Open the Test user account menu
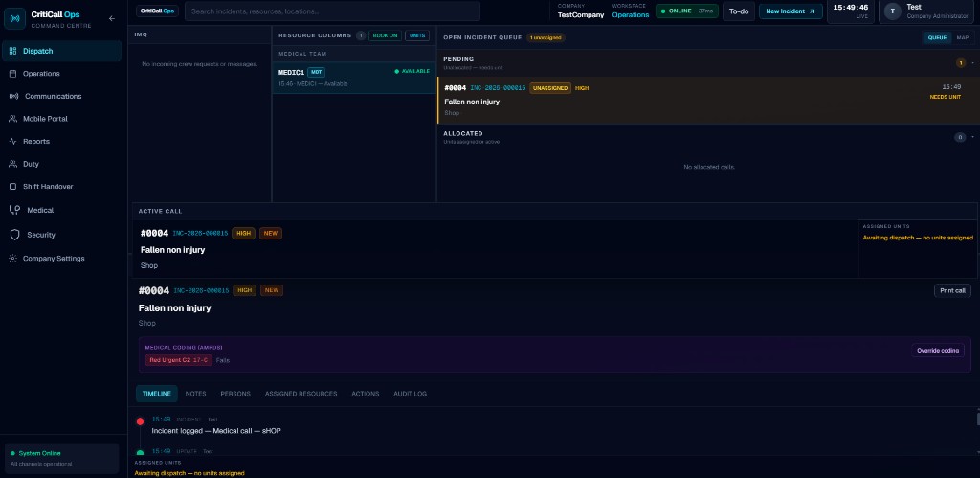The width and height of the screenshot is (980, 478). point(928,11)
